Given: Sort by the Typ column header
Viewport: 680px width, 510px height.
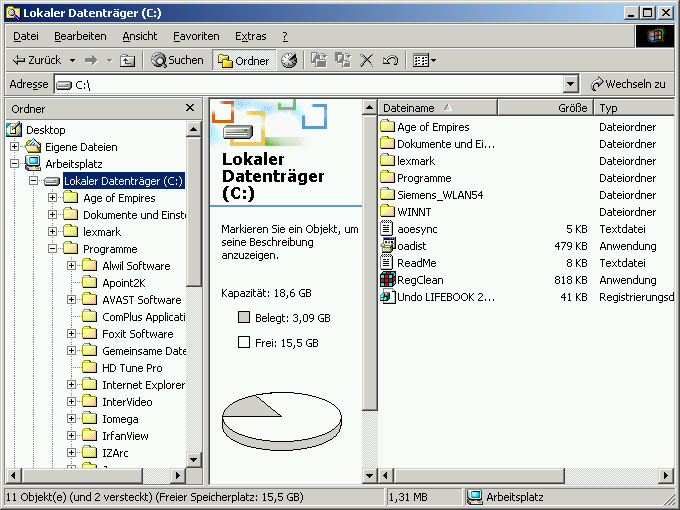Looking at the screenshot, I should [x=634, y=108].
